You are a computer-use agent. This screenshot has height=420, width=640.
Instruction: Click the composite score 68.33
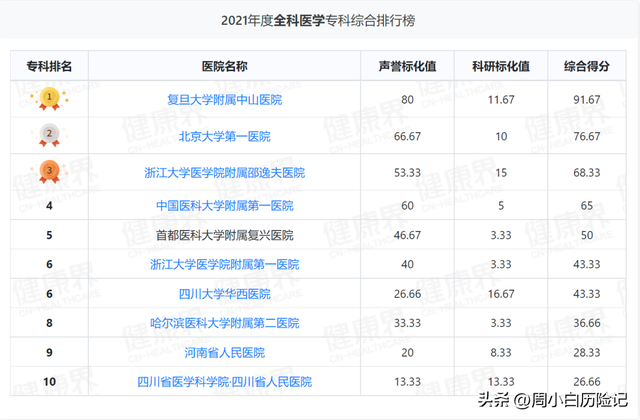(587, 173)
